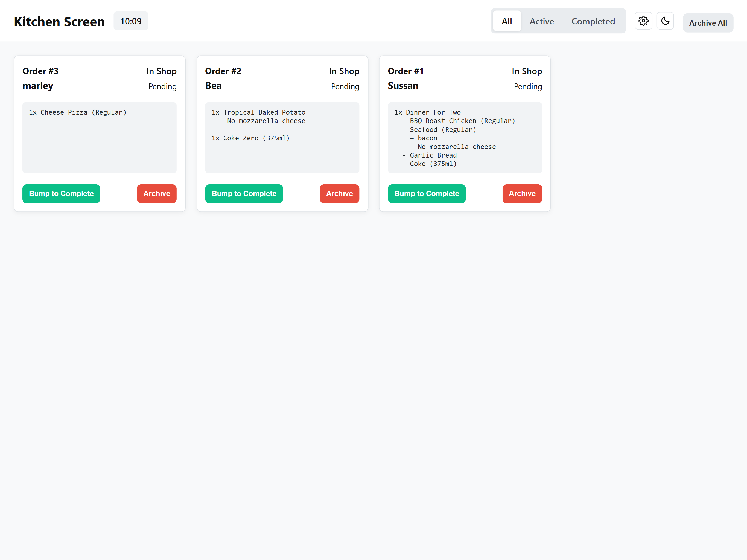
Task: Switch to the All filter tab
Action: (x=507, y=21)
